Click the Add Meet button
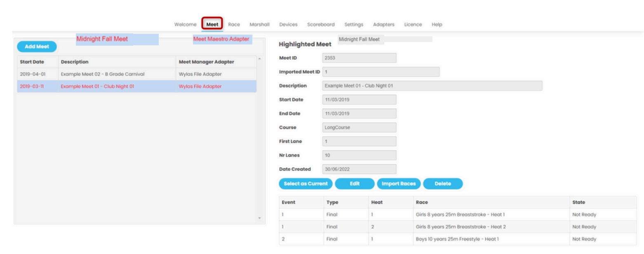The height and width of the screenshot is (254, 644). pyautogui.click(x=37, y=47)
